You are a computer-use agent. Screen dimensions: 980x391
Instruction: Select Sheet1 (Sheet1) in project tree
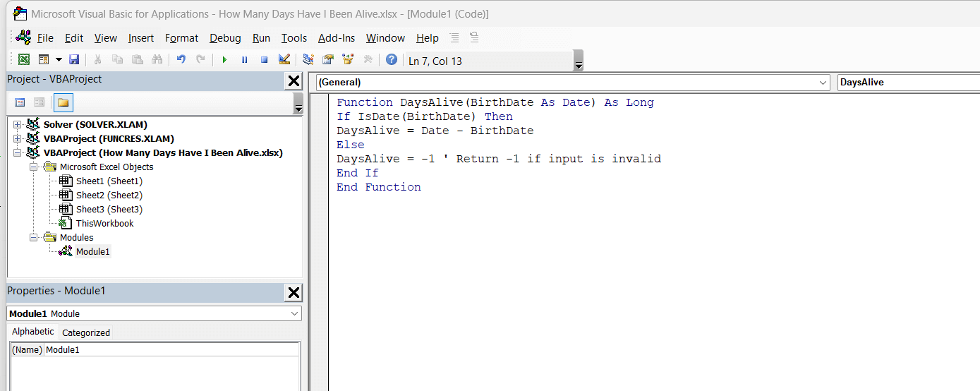tap(109, 181)
